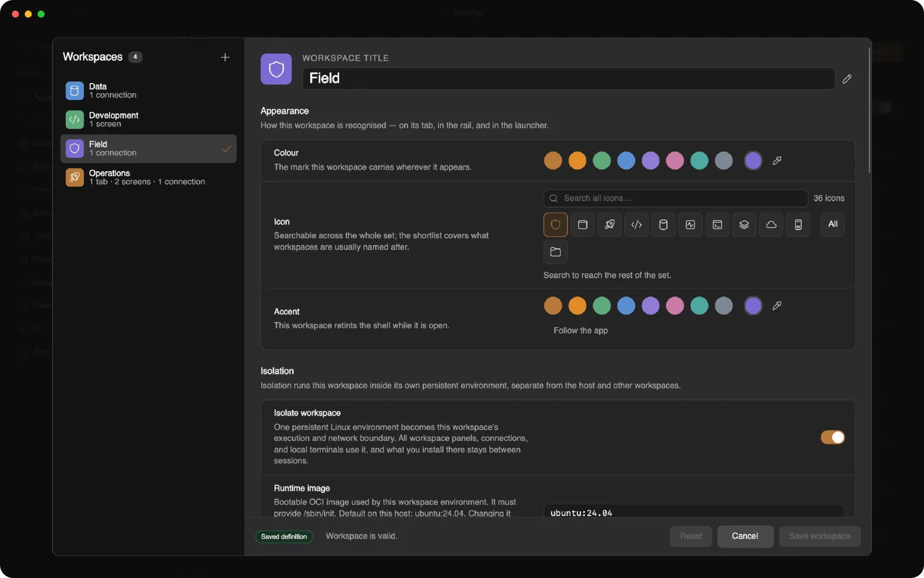This screenshot has width=924, height=578.
Task: Click the Saved definition status badge
Action: [284, 536]
